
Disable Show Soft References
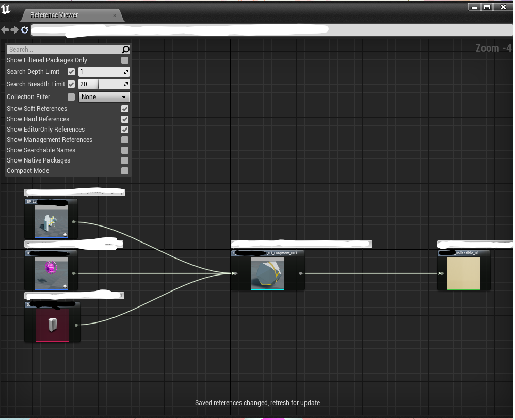(125, 109)
